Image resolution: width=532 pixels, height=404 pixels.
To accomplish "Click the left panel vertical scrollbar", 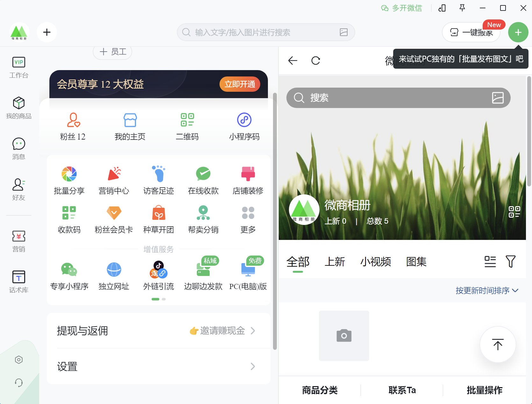I will [275, 221].
